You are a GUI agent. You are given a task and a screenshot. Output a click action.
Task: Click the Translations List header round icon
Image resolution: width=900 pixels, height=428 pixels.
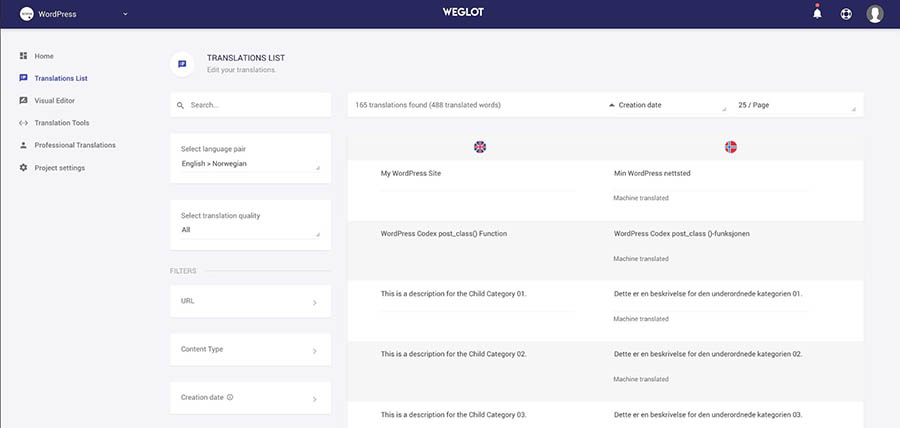[182, 64]
